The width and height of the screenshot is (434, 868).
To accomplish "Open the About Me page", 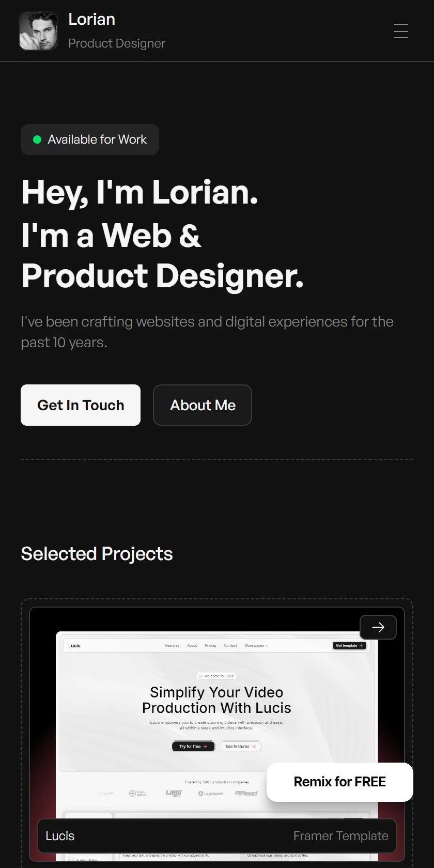I will (x=203, y=405).
